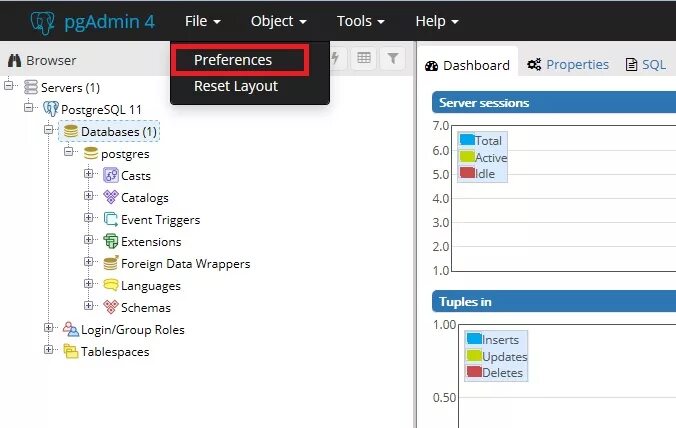Image resolution: width=676 pixels, height=428 pixels.
Task: Collapse the PostgreSQL 11 server node
Action: pyautogui.click(x=28, y=107)
